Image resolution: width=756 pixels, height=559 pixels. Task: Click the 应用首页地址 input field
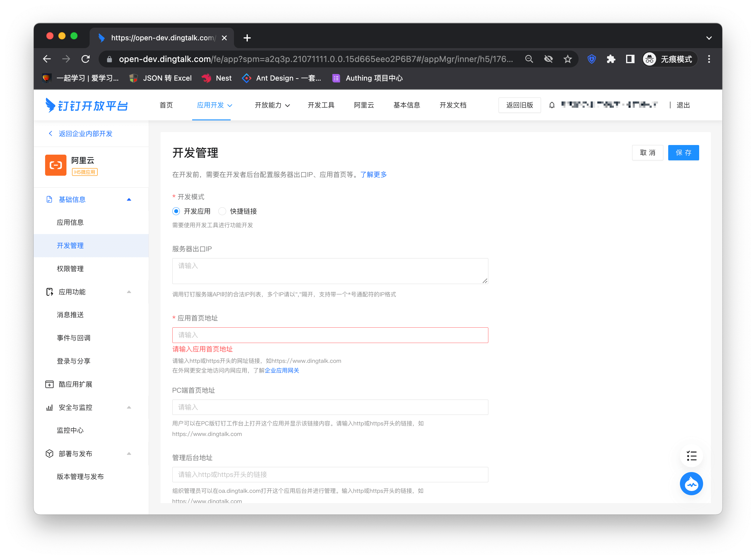[x=330, y=335]
